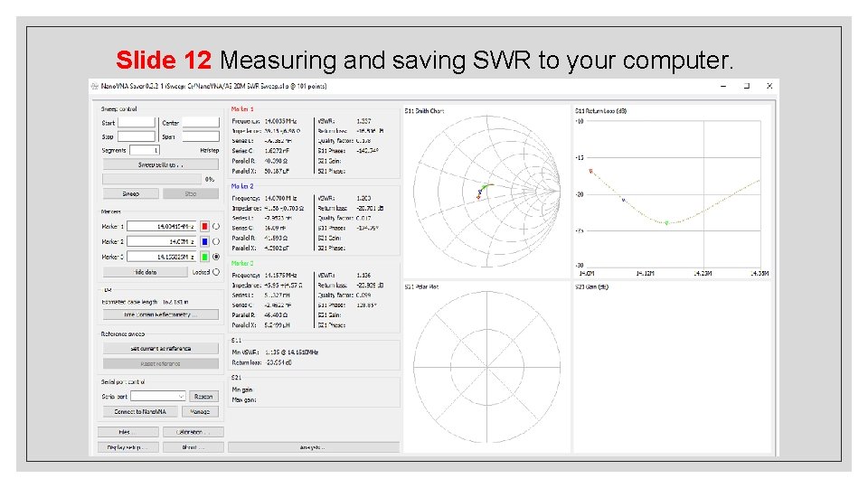Image resolution: width=868 pixels, height=488 pixels.
Task: Click the Min VSWR value text
Action: pos(292,352)
